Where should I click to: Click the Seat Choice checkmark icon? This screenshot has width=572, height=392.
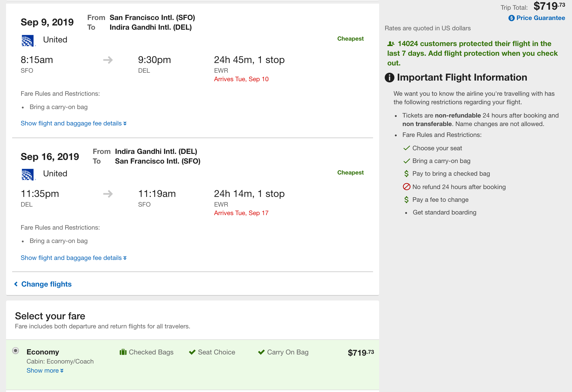192,352
